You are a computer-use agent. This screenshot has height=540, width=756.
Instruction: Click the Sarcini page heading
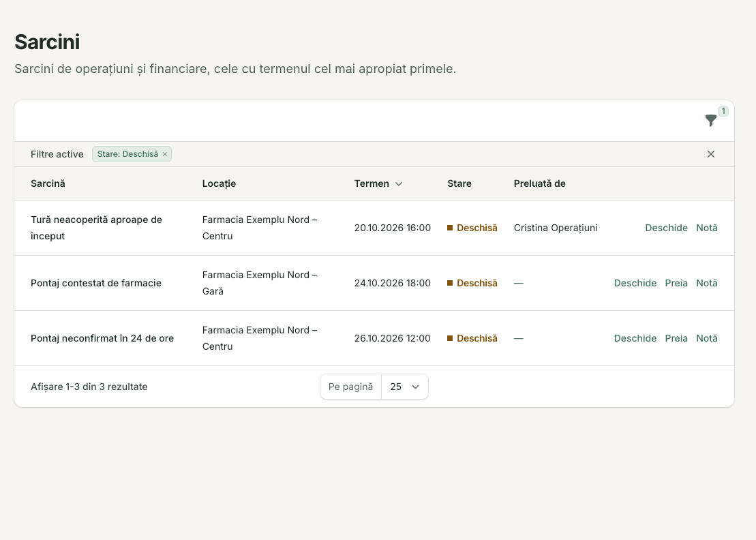(x=47, y=42)
